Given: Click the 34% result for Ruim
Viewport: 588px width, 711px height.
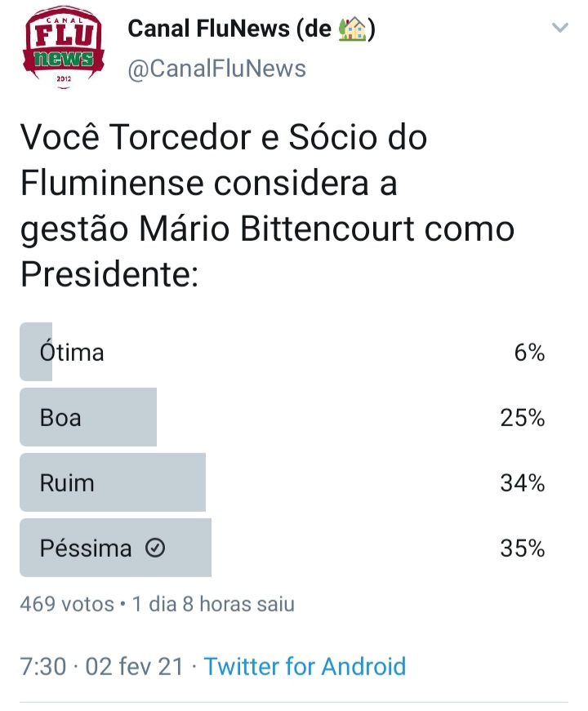Looking at the screenshot, I should 523,483.
